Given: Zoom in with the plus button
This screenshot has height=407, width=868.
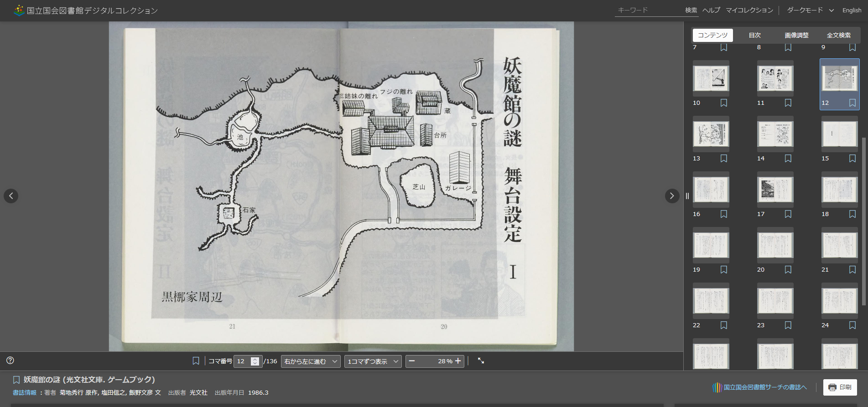Looking at the screenshot, I should (458, 361).
